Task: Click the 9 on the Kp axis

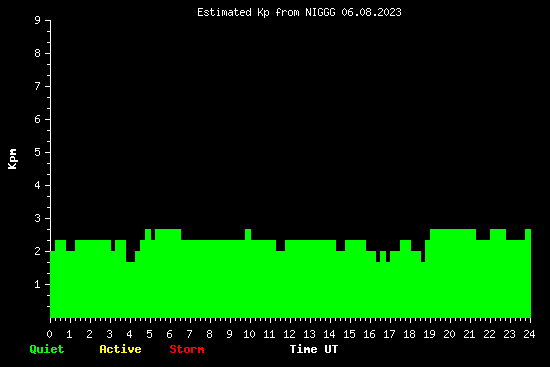Action: pos(38,20)
